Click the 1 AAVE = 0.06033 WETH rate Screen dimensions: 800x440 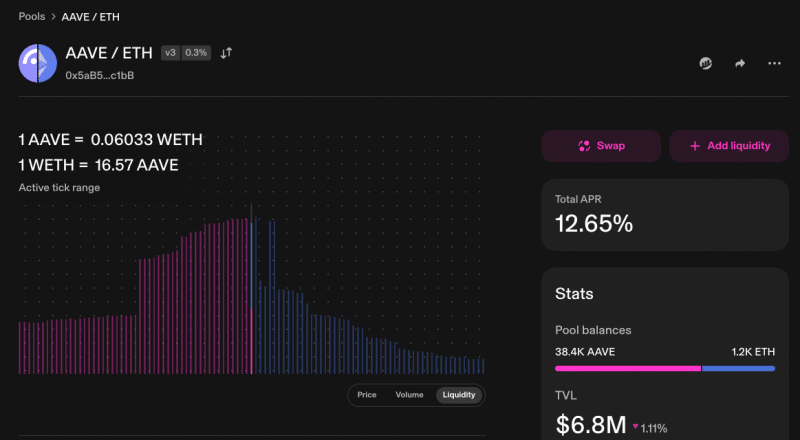[x=111, y=139]
